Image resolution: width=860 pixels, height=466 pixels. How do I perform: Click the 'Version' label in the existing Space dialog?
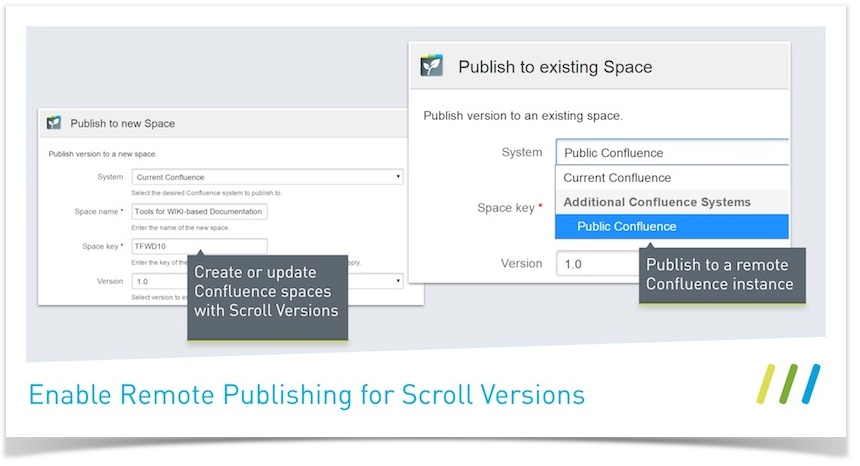tap(521, 264)
